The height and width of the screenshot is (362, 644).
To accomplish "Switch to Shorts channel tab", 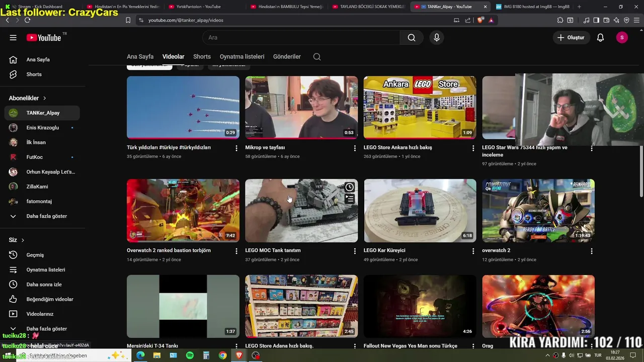I will click(x=202, y=57).
